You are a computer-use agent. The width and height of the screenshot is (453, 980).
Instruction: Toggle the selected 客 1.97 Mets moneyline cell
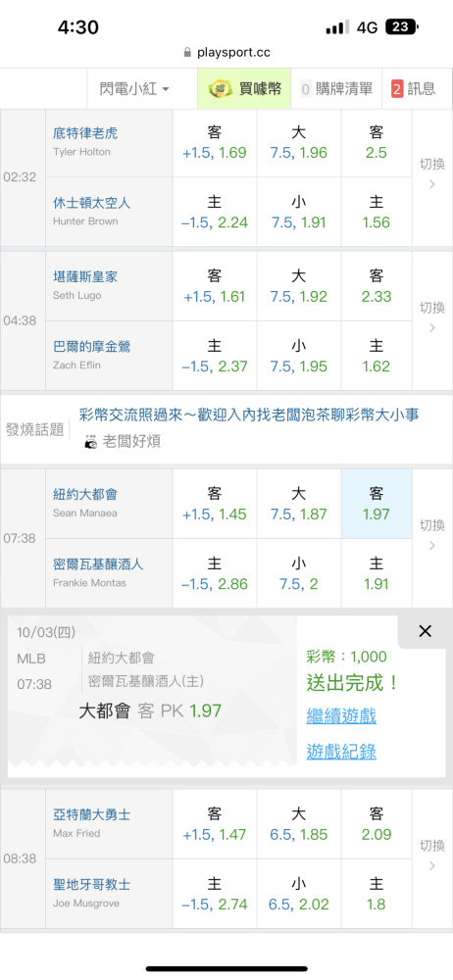pos(377,504)
